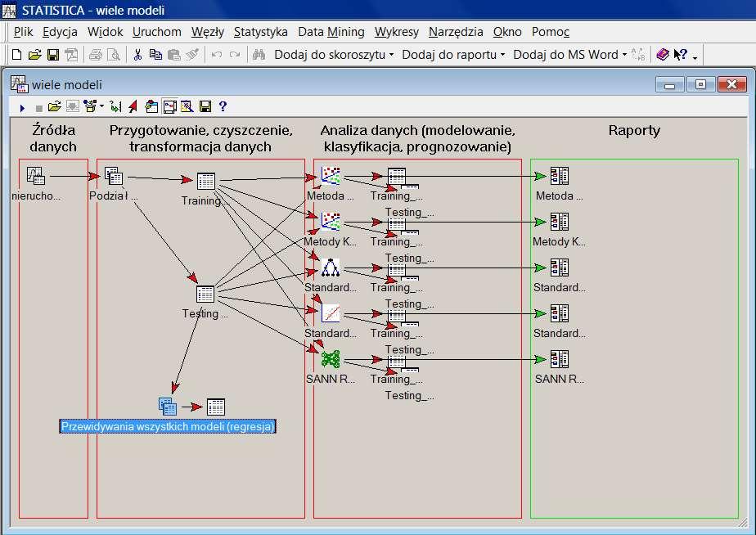Open the Węzły menu
756x535 pixels.
coord(207,32)
